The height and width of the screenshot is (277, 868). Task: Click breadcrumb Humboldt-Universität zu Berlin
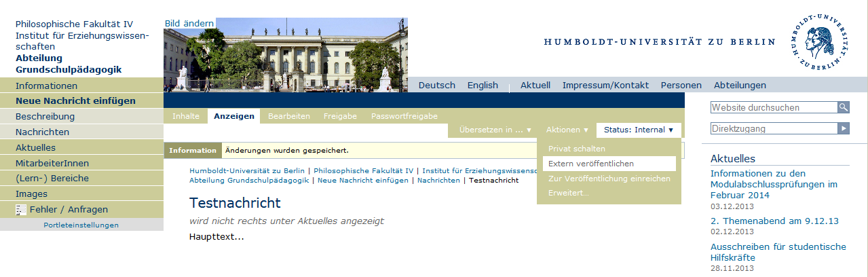pos(246,171)
